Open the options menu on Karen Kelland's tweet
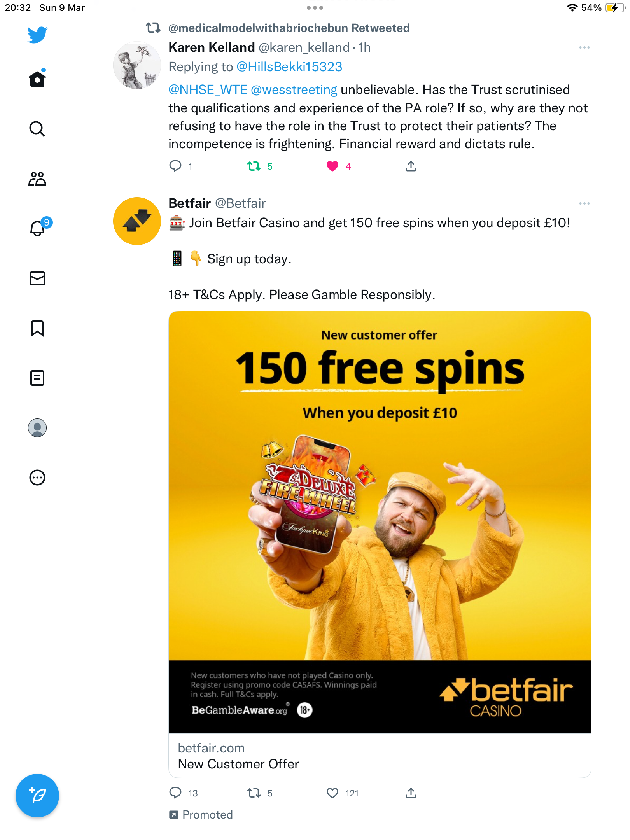630x840 pixels. (584, 47)
